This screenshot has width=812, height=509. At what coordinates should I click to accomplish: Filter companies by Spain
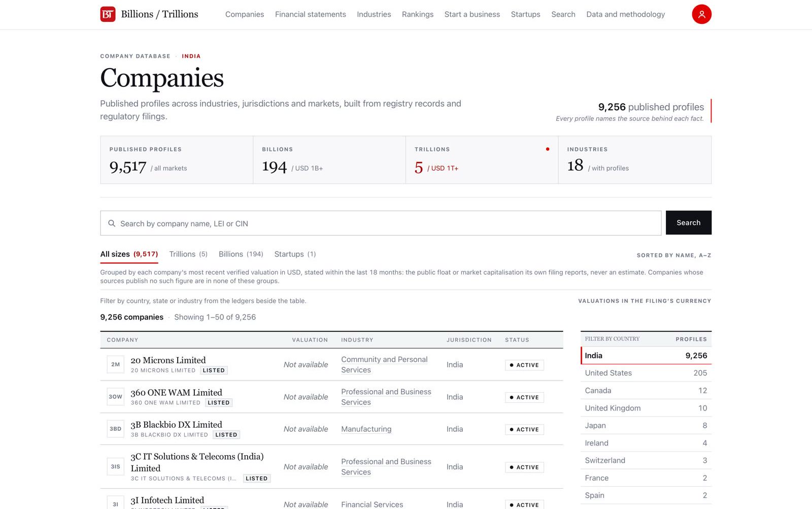pyautogui.click(x=646, y=495)
